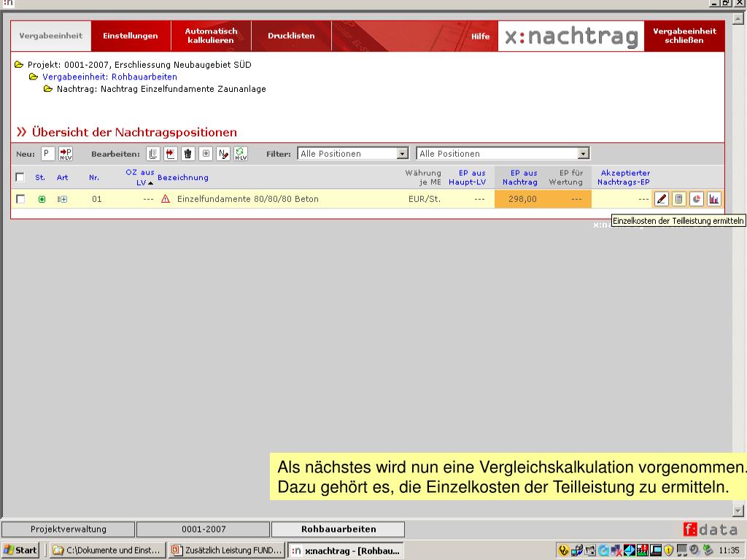Click the 298,00 EP aus Nachtrag cell

pos(522,199)
